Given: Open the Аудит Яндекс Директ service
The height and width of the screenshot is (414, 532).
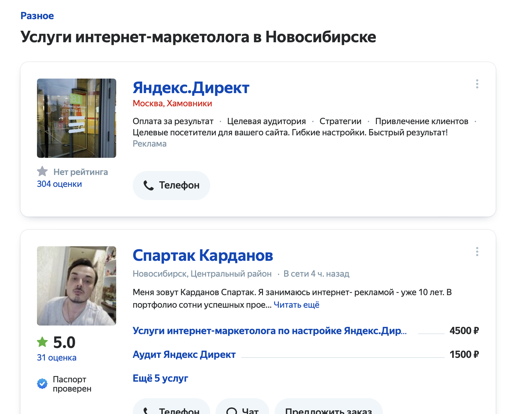Looking at the screenshot, I should pos(184,354).
